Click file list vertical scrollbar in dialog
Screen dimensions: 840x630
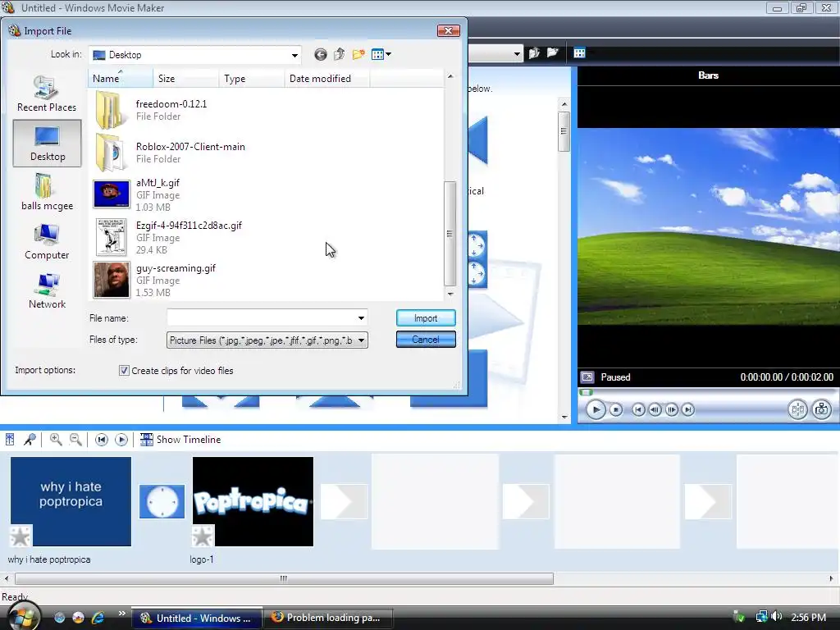[x=450, y=234]
